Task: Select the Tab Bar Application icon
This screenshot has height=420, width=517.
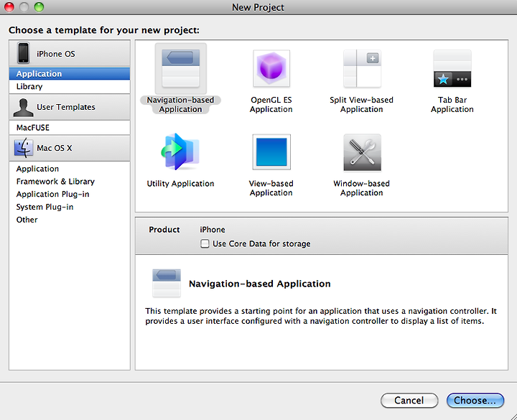Action: tap(452, 69)
